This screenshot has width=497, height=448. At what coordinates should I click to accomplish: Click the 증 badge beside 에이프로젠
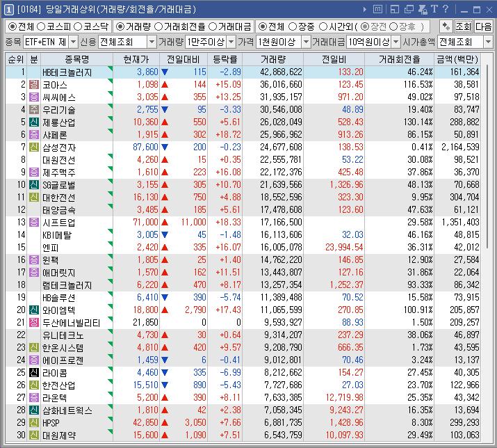point(34,360)
